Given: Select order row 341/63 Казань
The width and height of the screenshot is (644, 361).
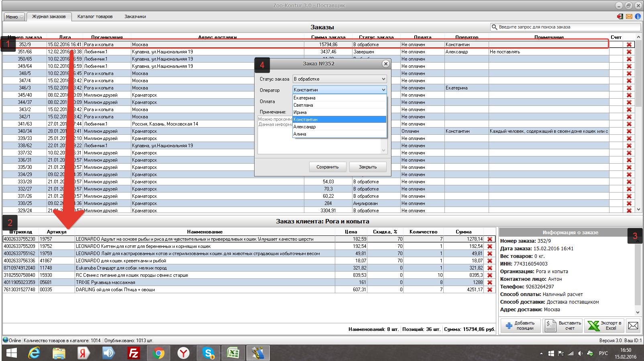Looking at the screenshot, I should tap(306, 124).
